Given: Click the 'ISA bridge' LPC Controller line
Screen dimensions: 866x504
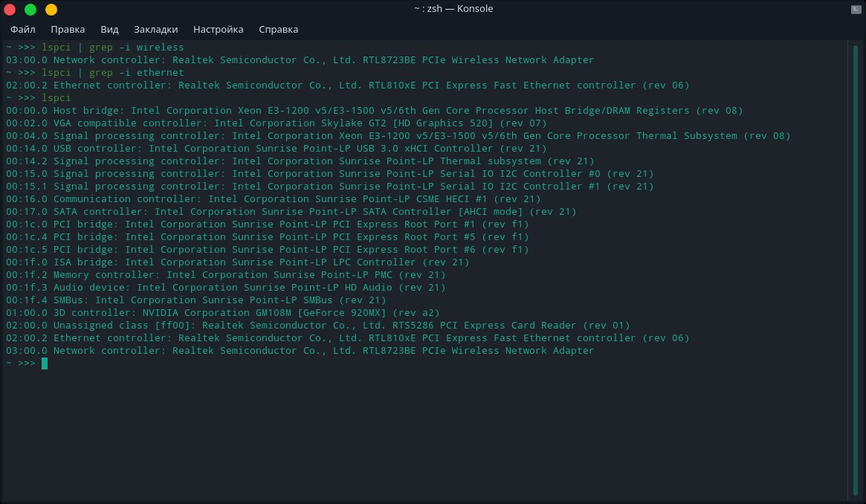Looking at the screenshot, I should pyautogui.click(x=237, y=262).
